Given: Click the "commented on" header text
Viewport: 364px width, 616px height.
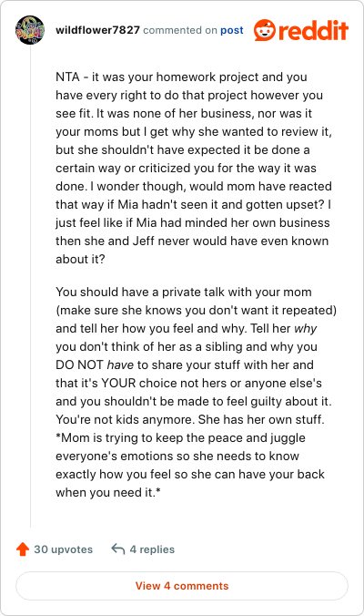Looking at the screenshot, I should coord(180,30).
